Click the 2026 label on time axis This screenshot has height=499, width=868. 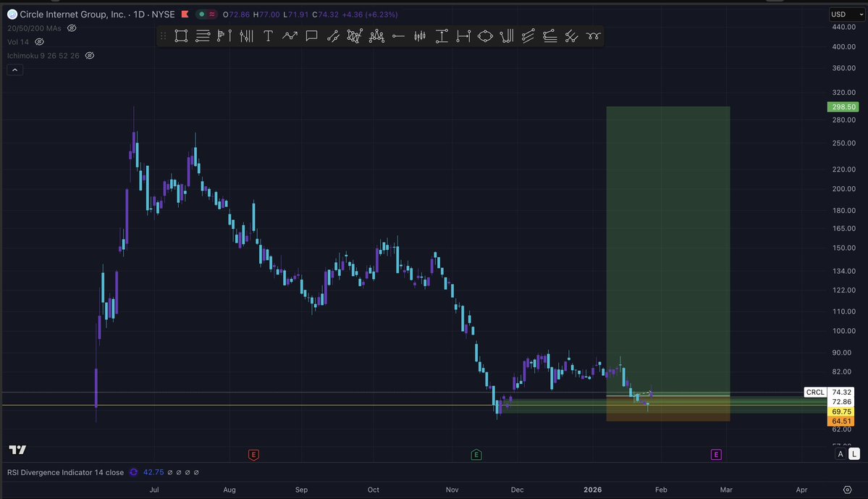[x=592, y=490]
